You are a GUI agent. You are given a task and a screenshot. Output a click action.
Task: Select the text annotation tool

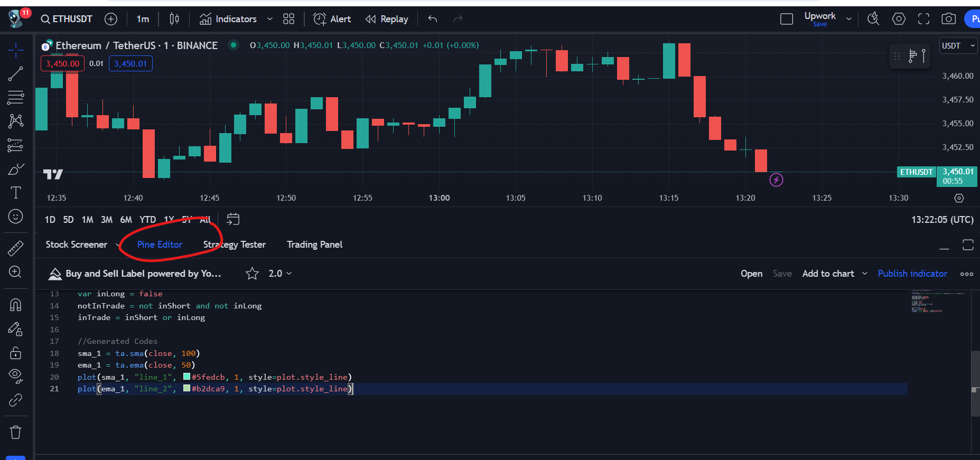15,193
